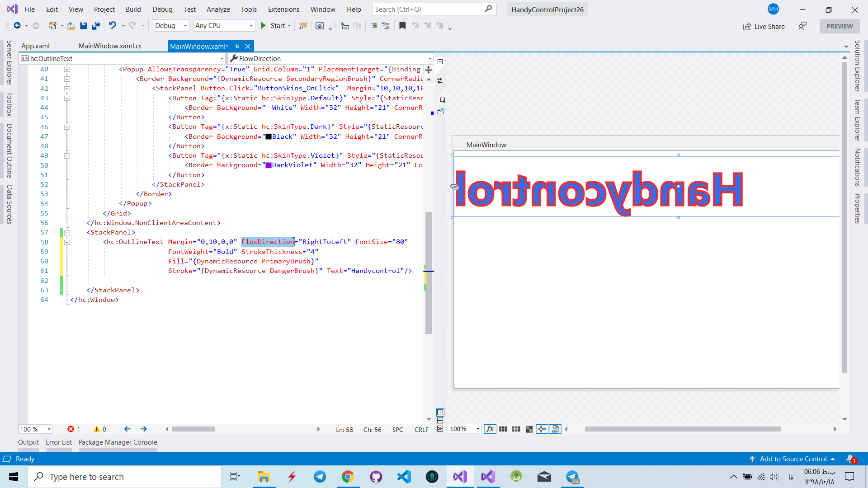Open the Extensions menu
The width and height of the screenshot is (868, 488).
click(x=283, y=9)
